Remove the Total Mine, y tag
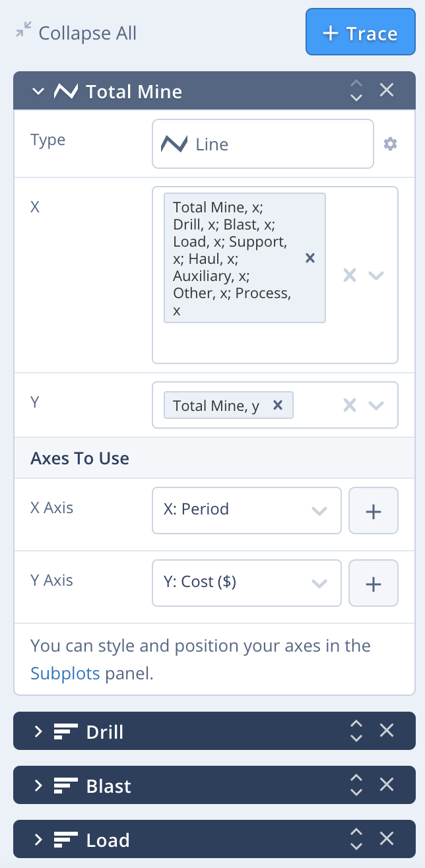 (x=278, y=406)
